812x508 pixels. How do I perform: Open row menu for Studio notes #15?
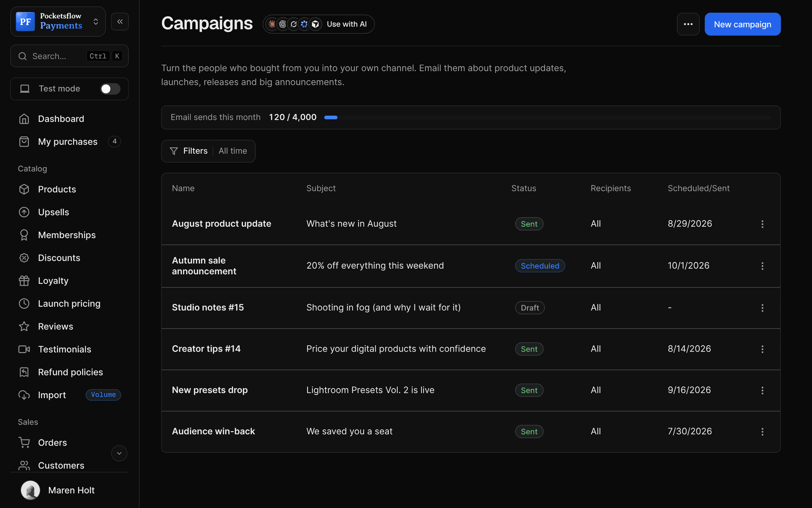[762, 308]
